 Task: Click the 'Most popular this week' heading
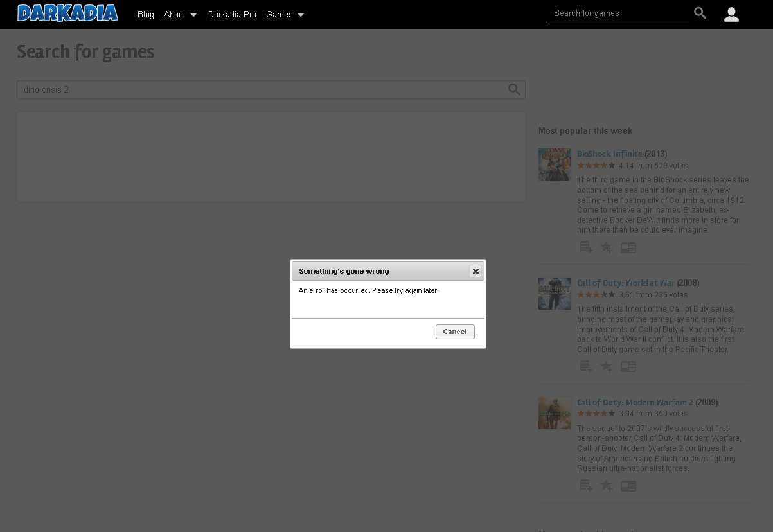pyautogui.click(x=585, y=130)
